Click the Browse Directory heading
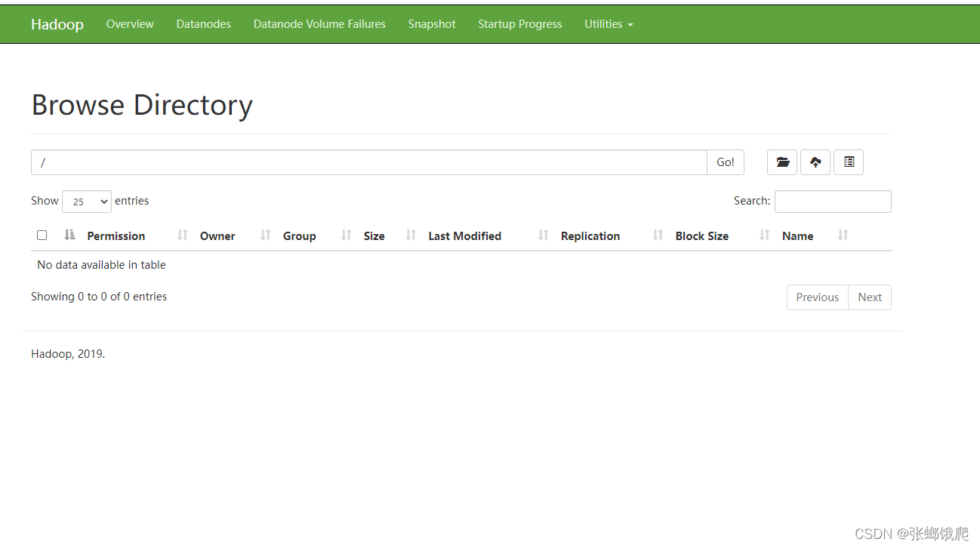This screenshot has width=980, height=548. click(142, 105)
